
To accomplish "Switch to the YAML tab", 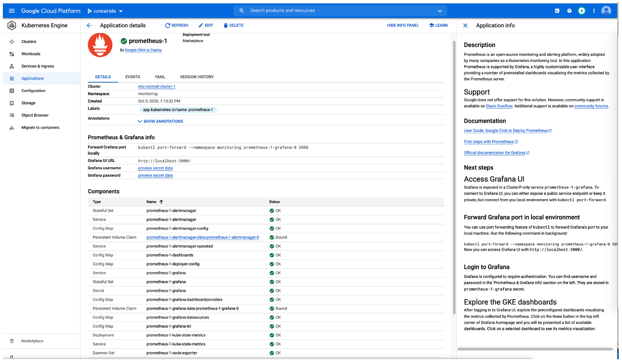I will point(160,77).
